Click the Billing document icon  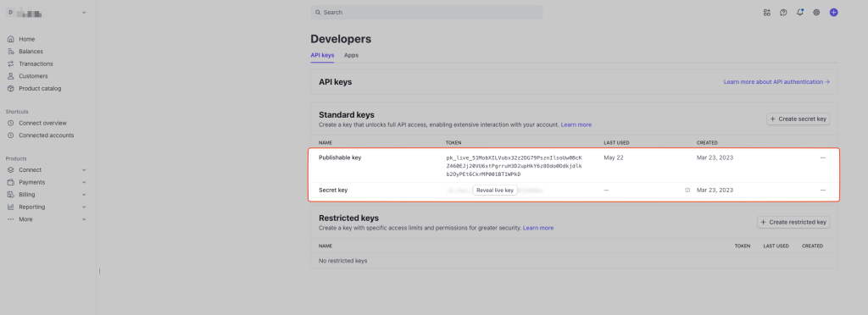10,195
